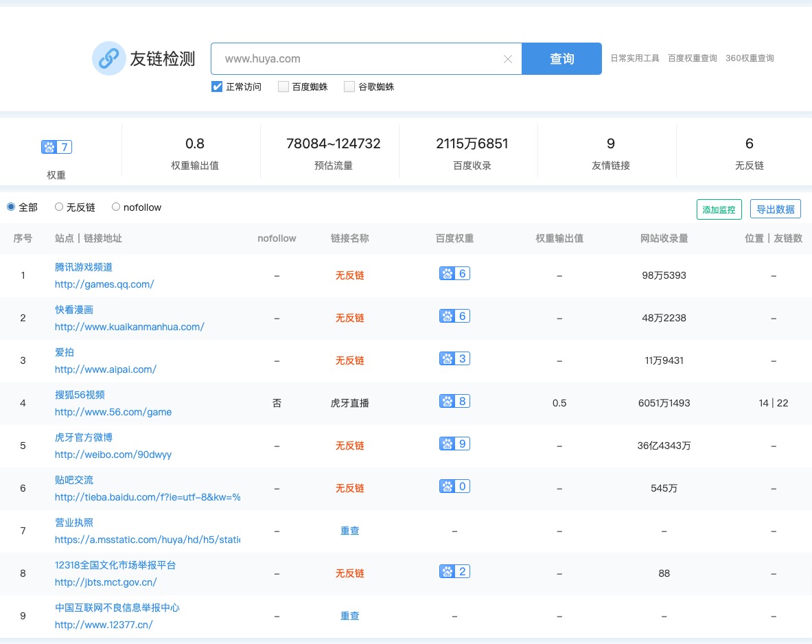The image size is (812, 644).
Task: Select the 无反链 radio filter
Action: tap(59, 207)
